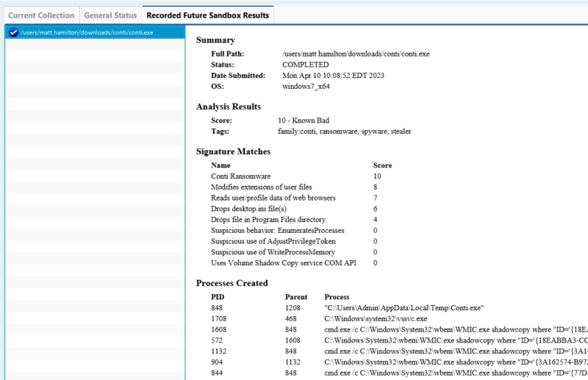The width and height of the screenshot is (588, 380).
Task: Click the Analysis Results heading
Action: tap(229, 107)
